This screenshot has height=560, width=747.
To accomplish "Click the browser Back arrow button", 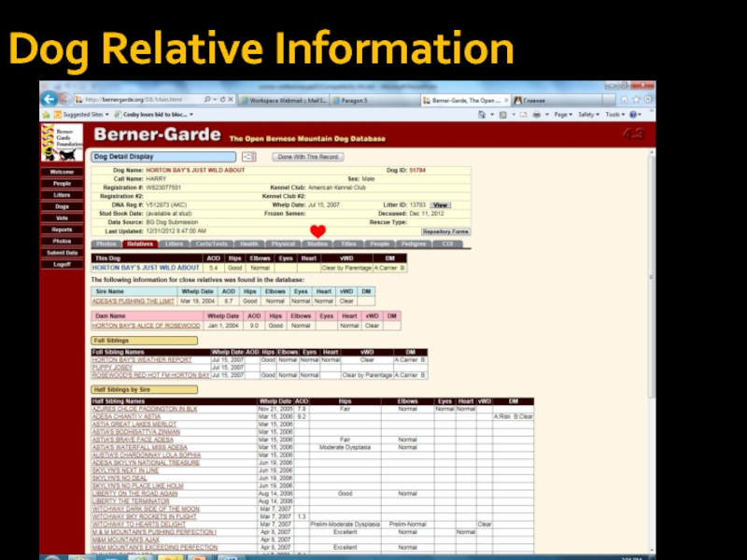I will [x=49, y=99].
